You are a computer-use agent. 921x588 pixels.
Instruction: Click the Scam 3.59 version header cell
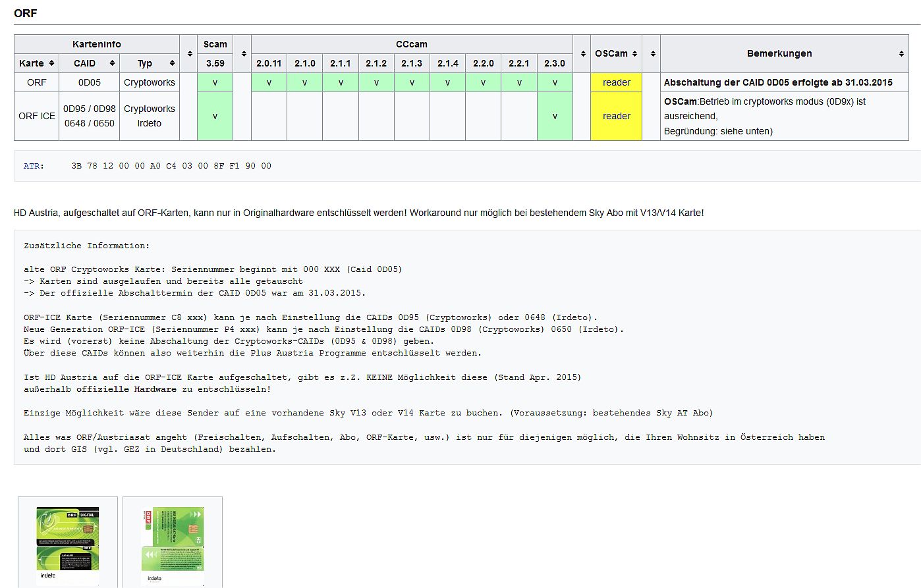tap(215, 63)
